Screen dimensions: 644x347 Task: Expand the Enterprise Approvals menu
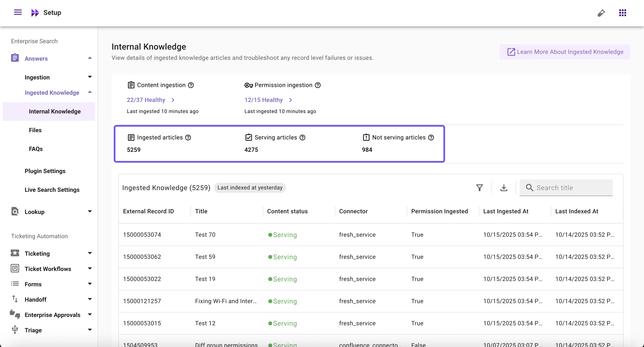(90, 314)
